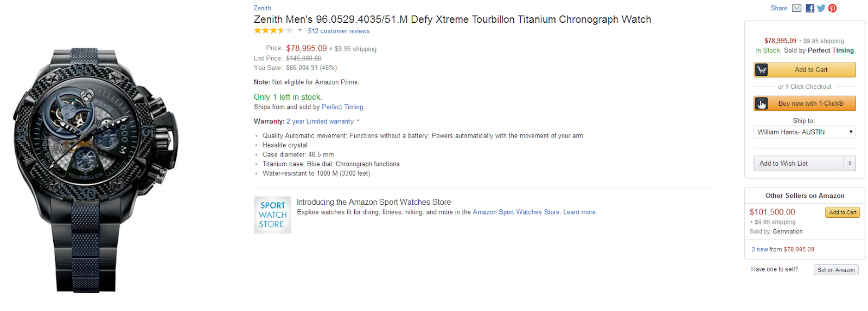Click Buy now with 1-Click button
Screen dimensions: 868x311
pyautogui.click(x=810, y=103)
